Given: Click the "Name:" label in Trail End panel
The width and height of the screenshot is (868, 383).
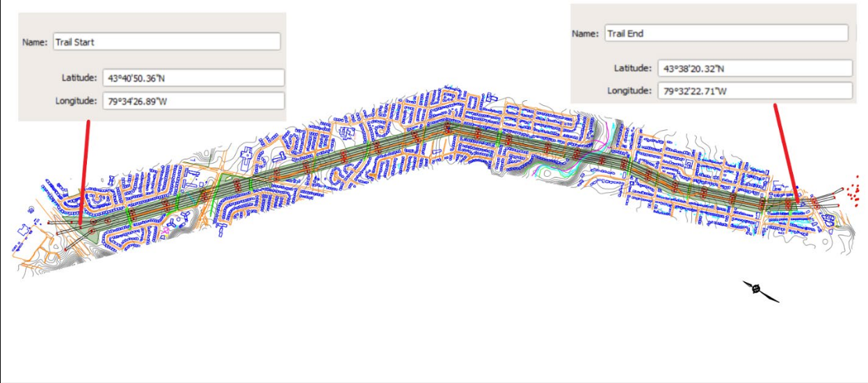Looking at the screenshot, I should [585, 33].
